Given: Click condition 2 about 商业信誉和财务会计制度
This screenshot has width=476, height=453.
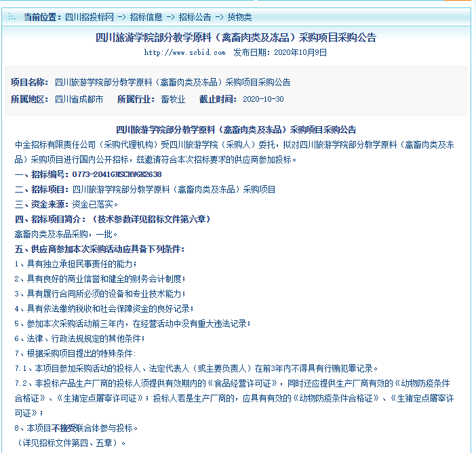Looking at the screenshot, I should point(100,279).
